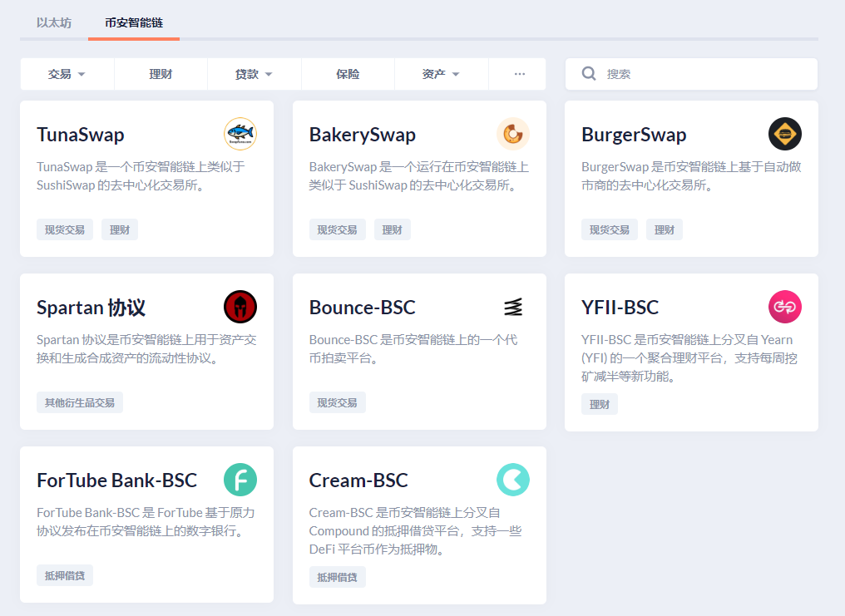The image size is (845, 616).
Task: Click 现货交易 tag on BakerySwap card
Action: click(x=338, y=230)
